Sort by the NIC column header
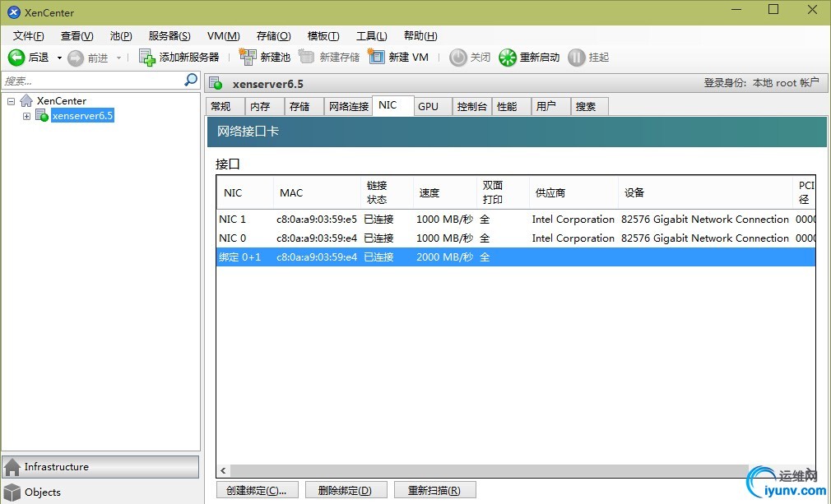The height and width of the screenshot is (504, 831). (x=245, y=192)
